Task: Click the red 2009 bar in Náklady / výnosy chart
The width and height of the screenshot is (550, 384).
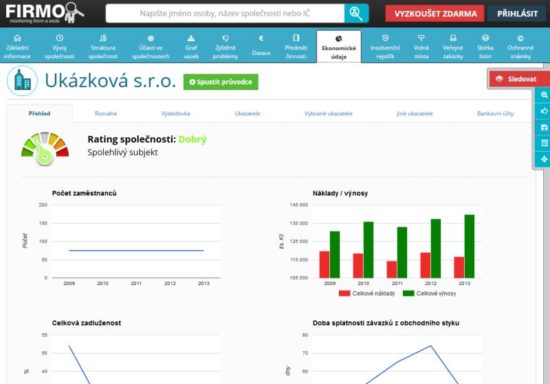Action: (324, 264)
